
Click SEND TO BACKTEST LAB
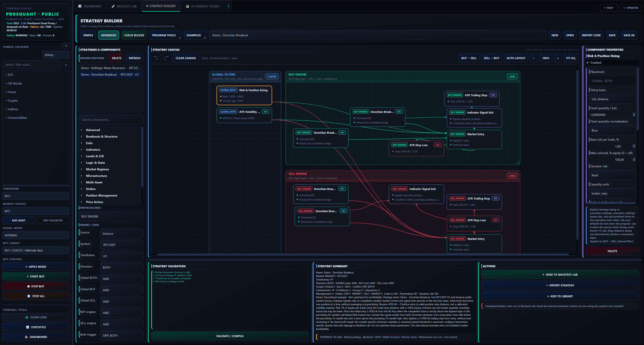560,274
